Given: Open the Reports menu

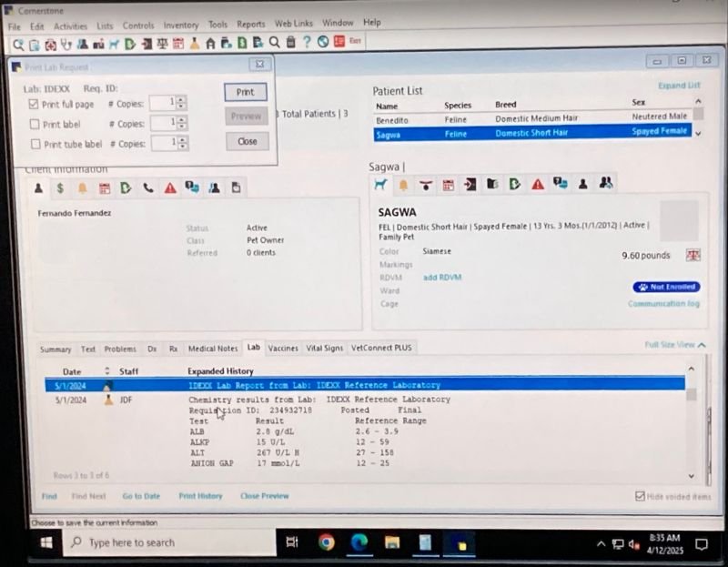Looking at the screenshot, I should (251, 25).
